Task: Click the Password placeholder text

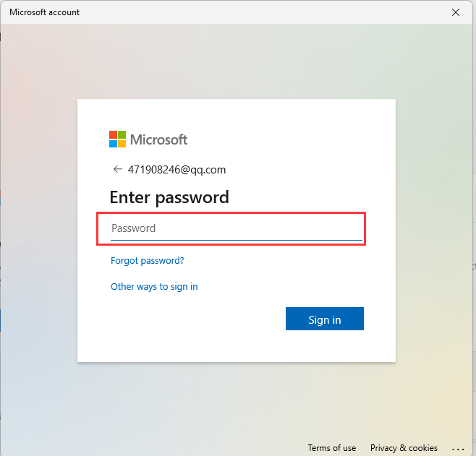Action: [134, 228]
